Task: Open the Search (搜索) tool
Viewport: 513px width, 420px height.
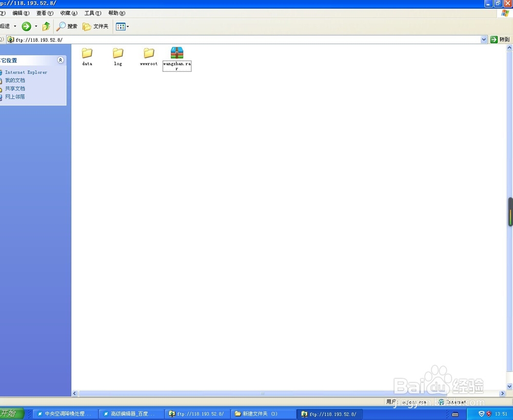Action: (x=67, y=26)
